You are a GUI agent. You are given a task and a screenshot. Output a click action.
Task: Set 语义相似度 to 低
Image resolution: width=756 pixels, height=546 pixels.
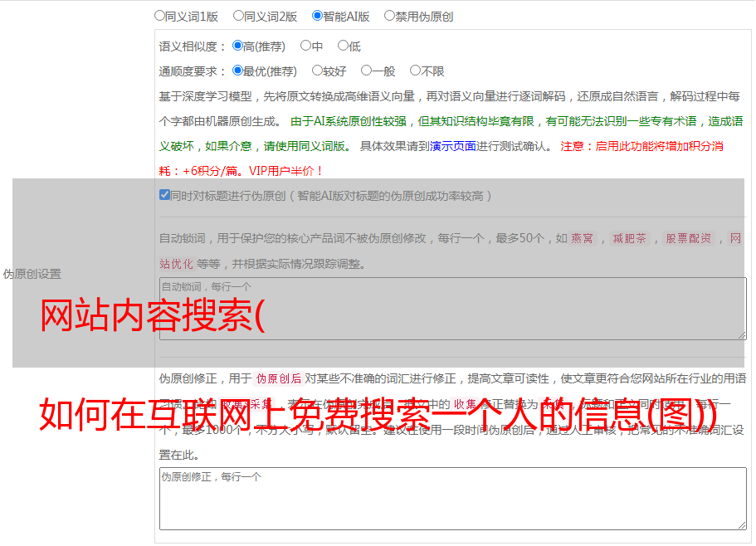tap(343, 46)
